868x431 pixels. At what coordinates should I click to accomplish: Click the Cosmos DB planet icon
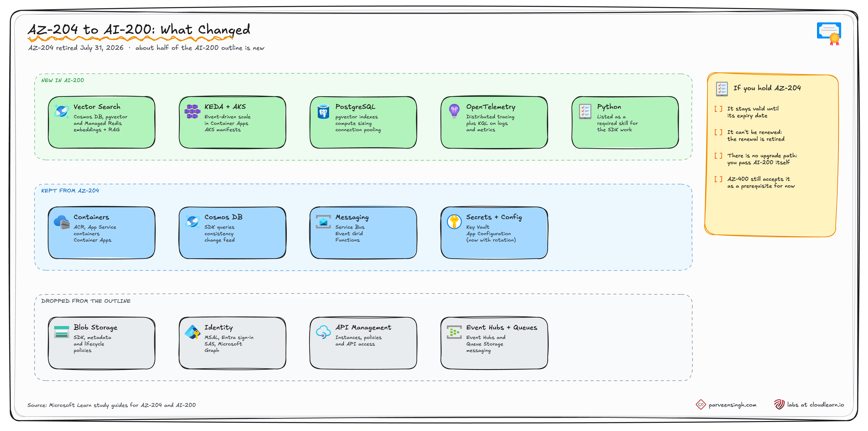(192, 222)
